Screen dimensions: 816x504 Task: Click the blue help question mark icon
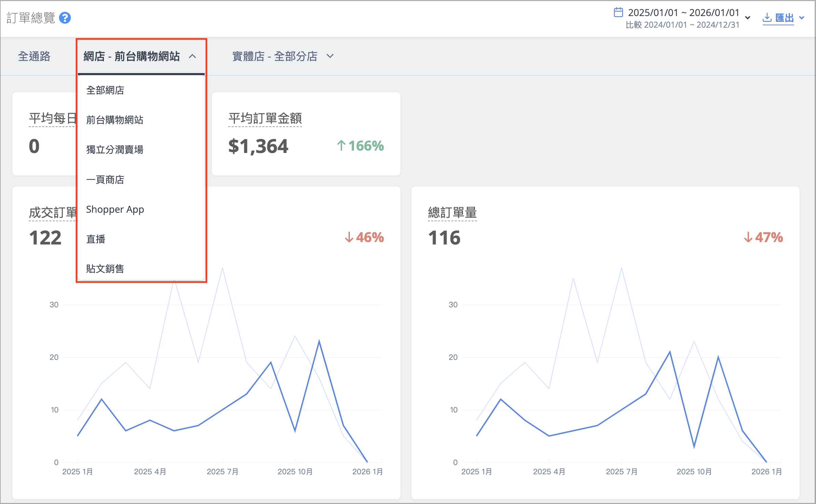tap(65, 18)
